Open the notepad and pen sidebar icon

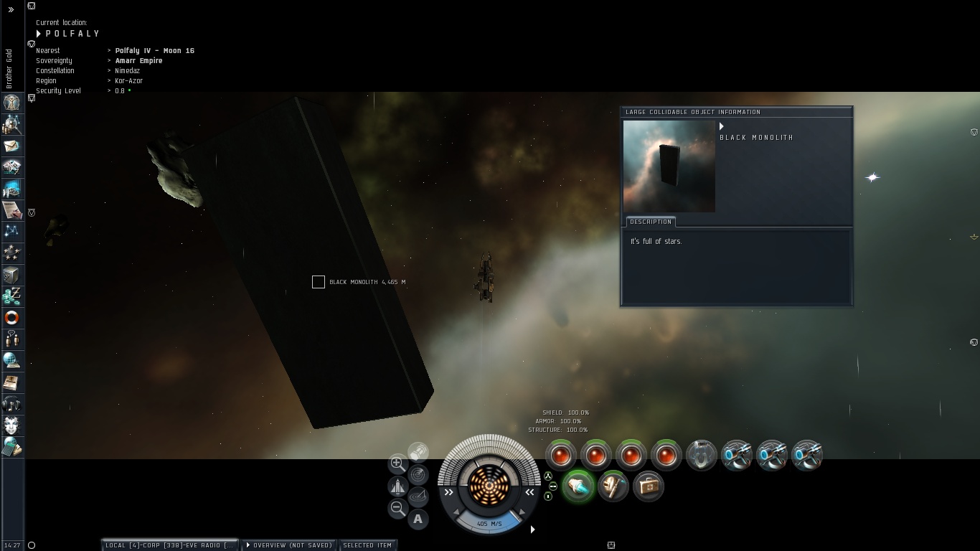point(11,210)
